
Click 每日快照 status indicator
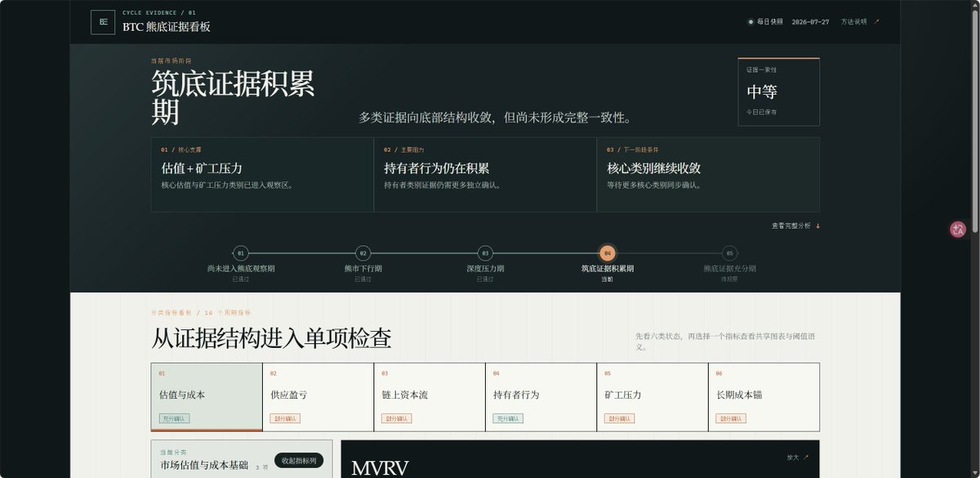pos(765,22)
